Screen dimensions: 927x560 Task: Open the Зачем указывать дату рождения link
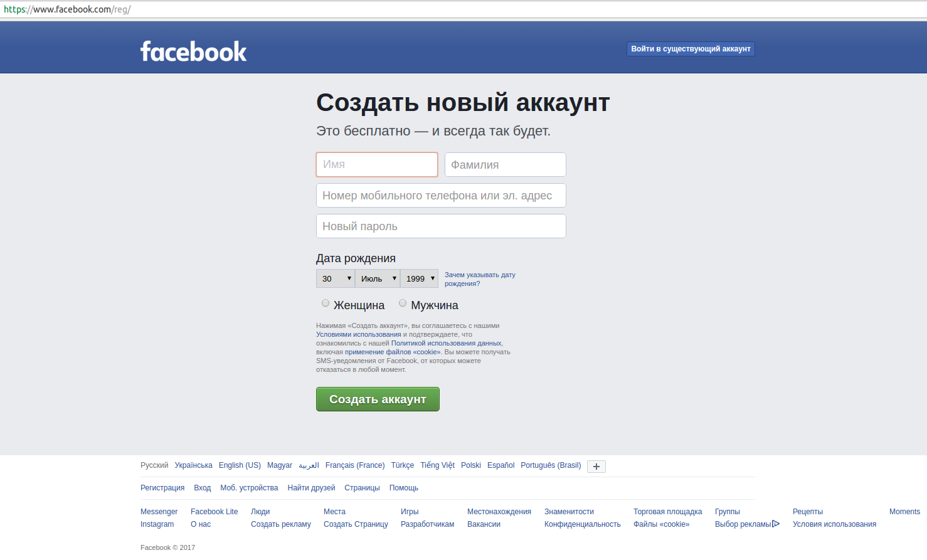point(480,279)
